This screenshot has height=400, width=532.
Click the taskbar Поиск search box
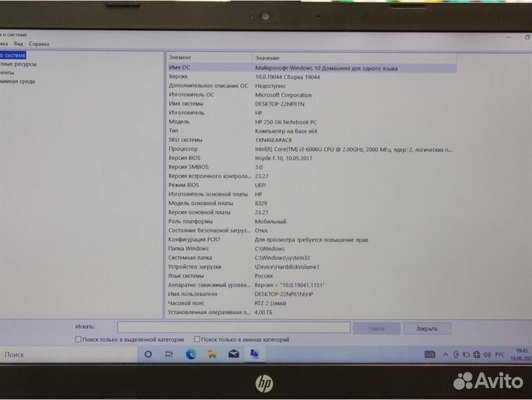click(68, 355)
